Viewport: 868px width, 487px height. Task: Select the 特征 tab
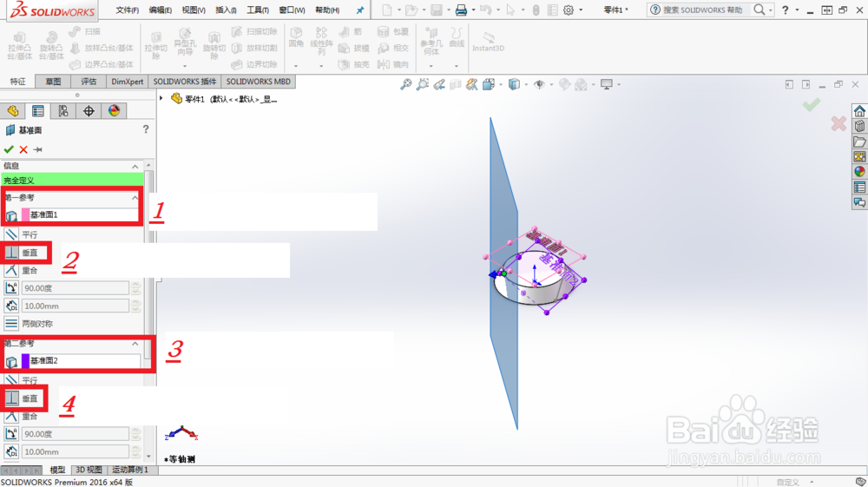pos(17,82)
